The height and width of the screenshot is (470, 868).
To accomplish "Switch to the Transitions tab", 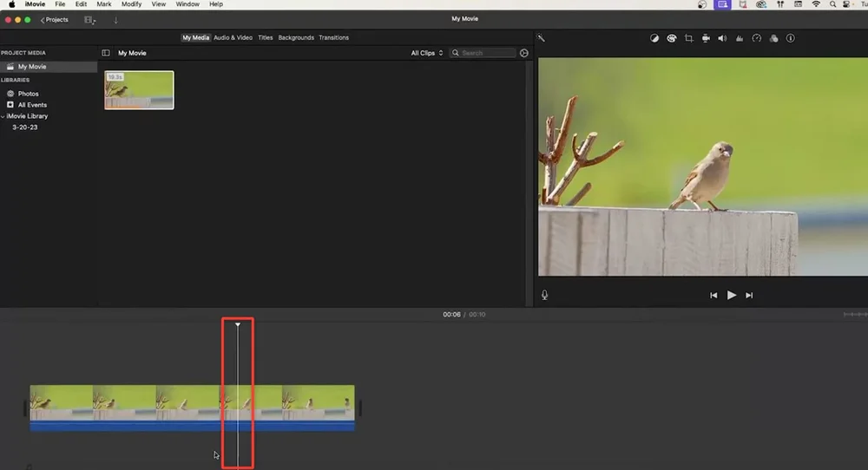I will tap(333, 38).
